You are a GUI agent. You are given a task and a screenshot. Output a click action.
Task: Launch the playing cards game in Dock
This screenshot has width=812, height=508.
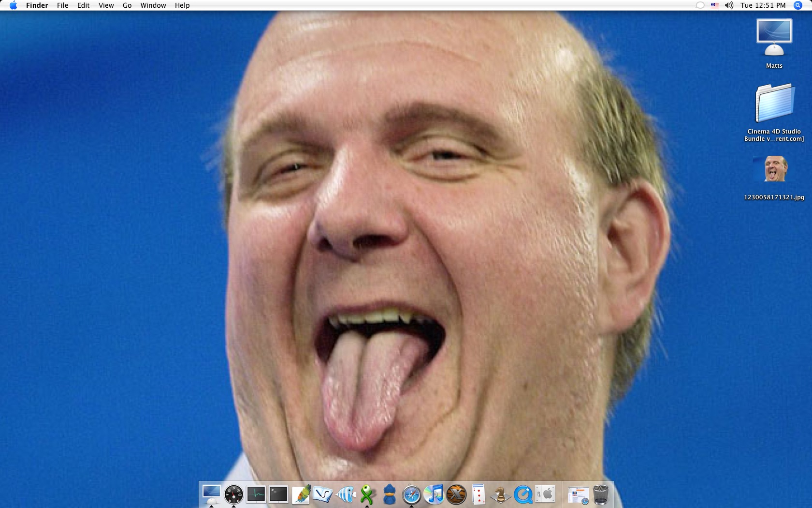coord(478,494)
